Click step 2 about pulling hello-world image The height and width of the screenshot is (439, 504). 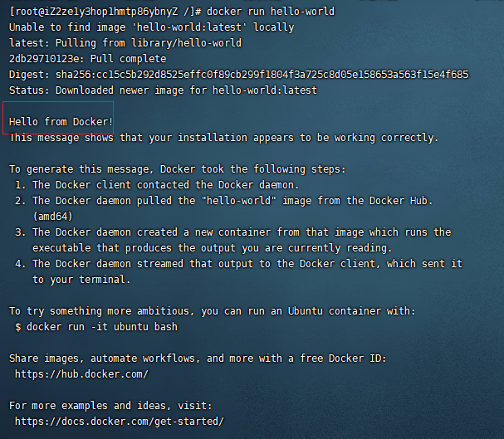[x=224, y=201]
